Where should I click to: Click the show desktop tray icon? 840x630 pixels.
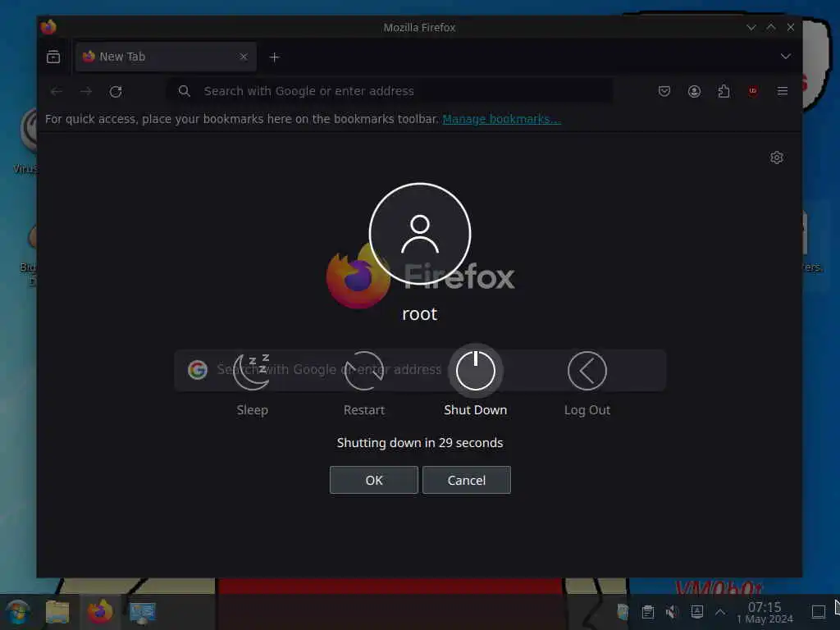[x=818, y=612]
